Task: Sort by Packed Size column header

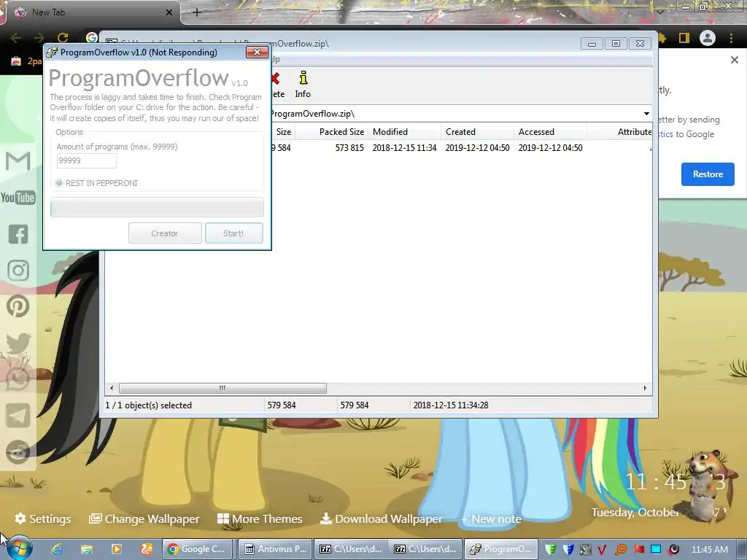Action: [332, 132]
